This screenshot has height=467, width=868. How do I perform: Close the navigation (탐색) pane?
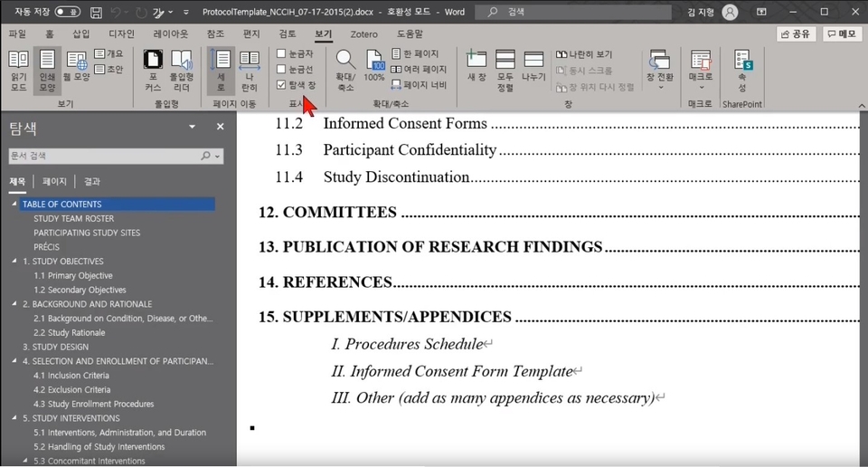pos(221,127)
